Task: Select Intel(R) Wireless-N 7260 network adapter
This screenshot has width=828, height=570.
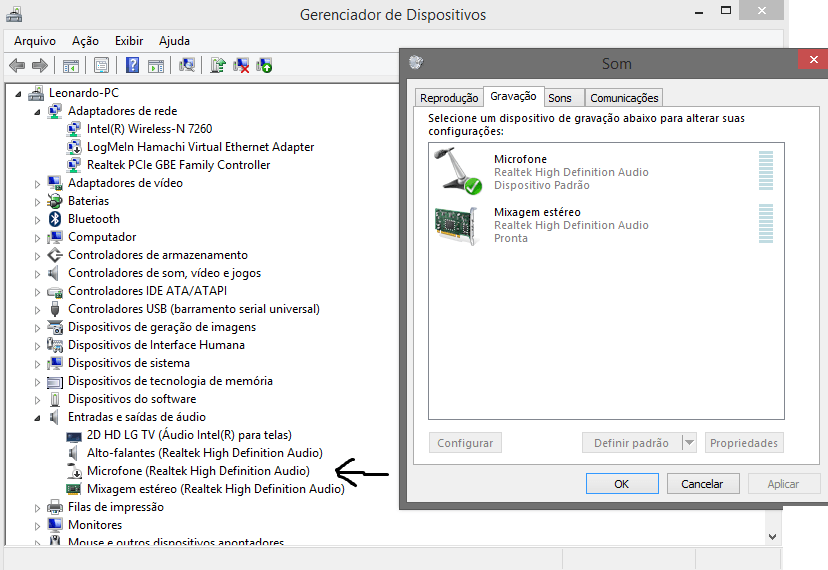Action: click(x=149, y=129)
